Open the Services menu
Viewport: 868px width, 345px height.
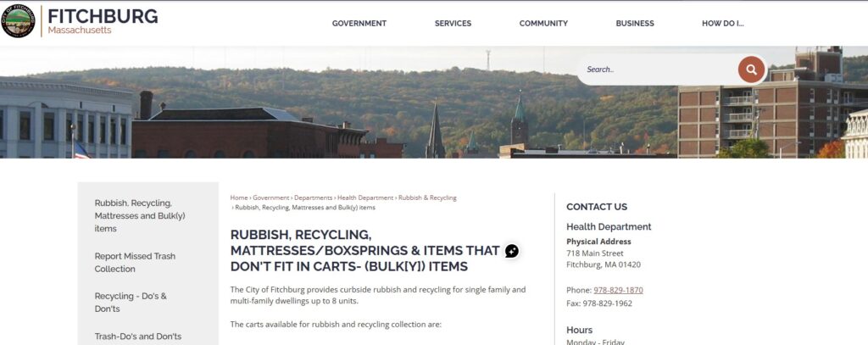click(453, 23)
